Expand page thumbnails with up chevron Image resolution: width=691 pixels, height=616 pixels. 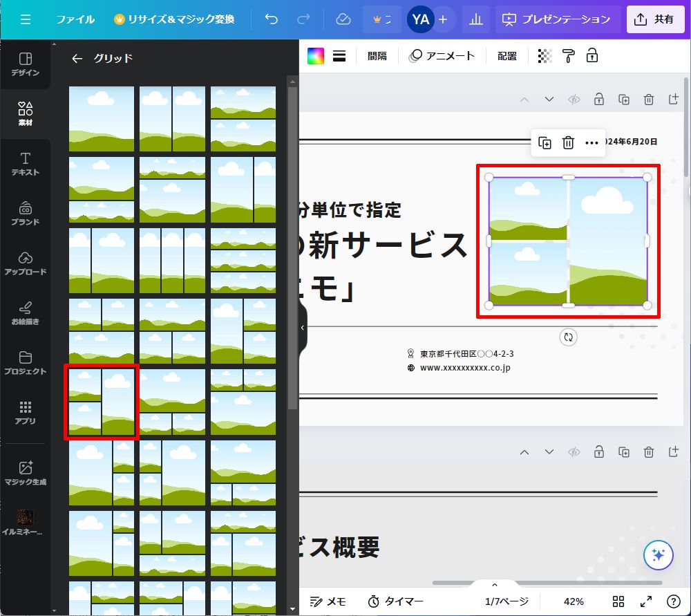click(495, 585)
